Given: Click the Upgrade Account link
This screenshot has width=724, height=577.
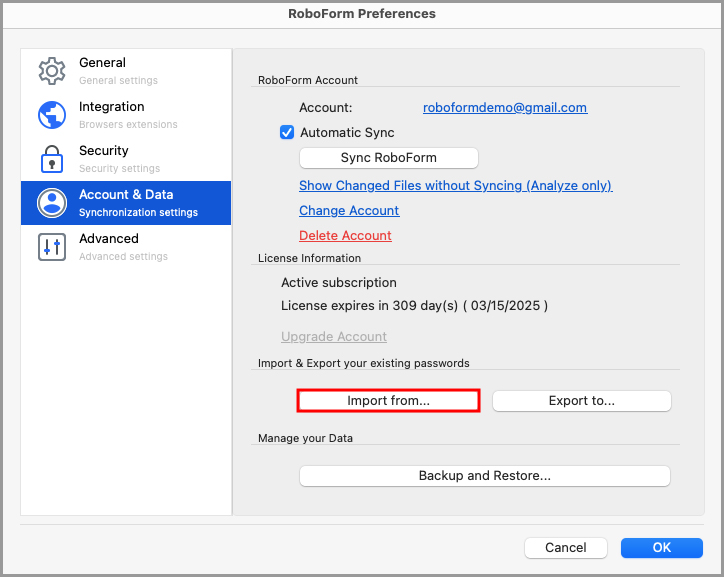Looking at the screenshot, I should tap(334, 337).
